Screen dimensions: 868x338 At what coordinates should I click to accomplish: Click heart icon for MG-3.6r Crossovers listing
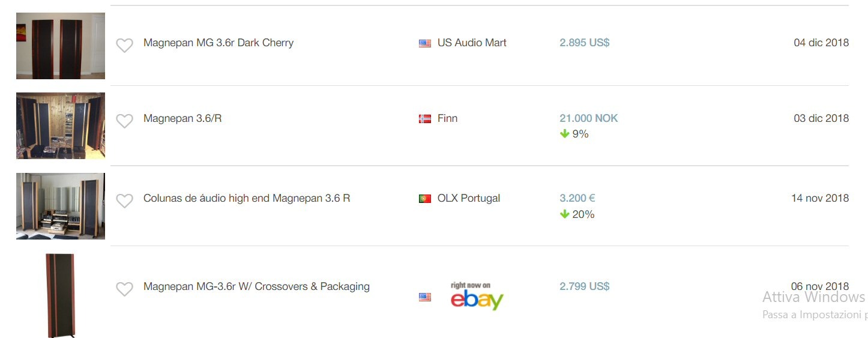coord(124,289)
